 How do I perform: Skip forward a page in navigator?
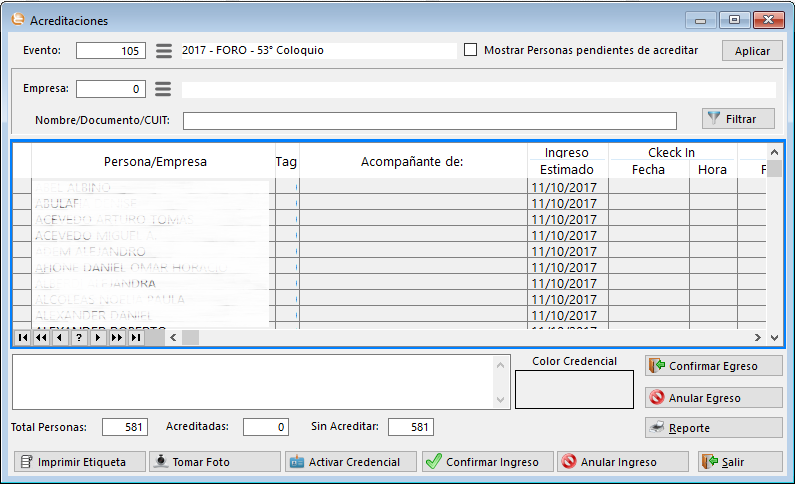click(x=116, y=338)
